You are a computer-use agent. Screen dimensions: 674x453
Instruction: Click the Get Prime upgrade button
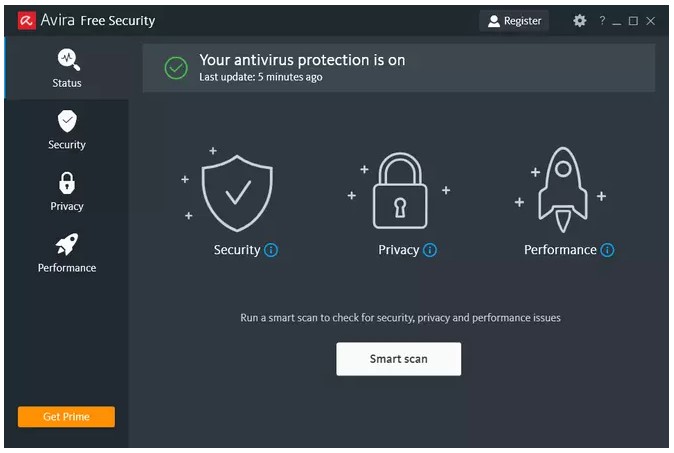(66, 416)
